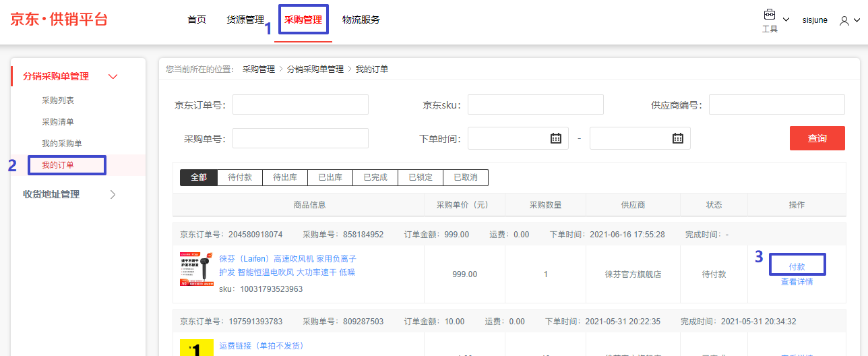Click 付款 link for Laifen order
Viewport: 868px width, 356px height.
point(797,267)
